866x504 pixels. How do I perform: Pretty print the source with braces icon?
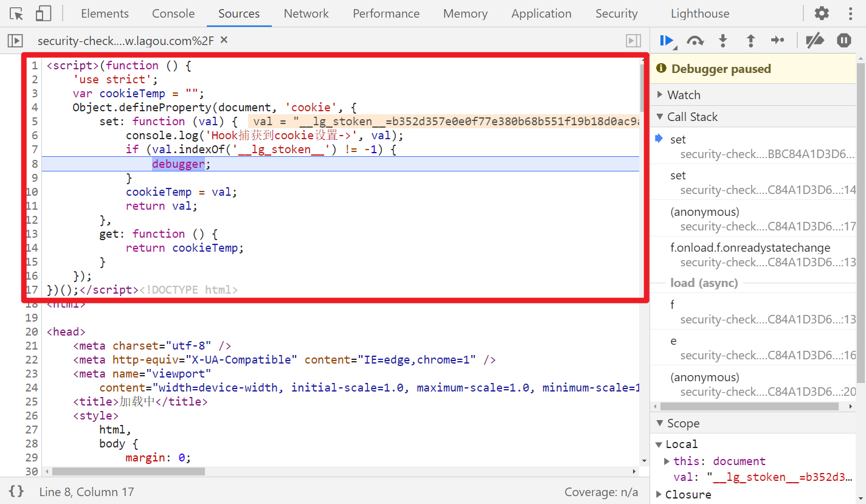tap(16, 491)
